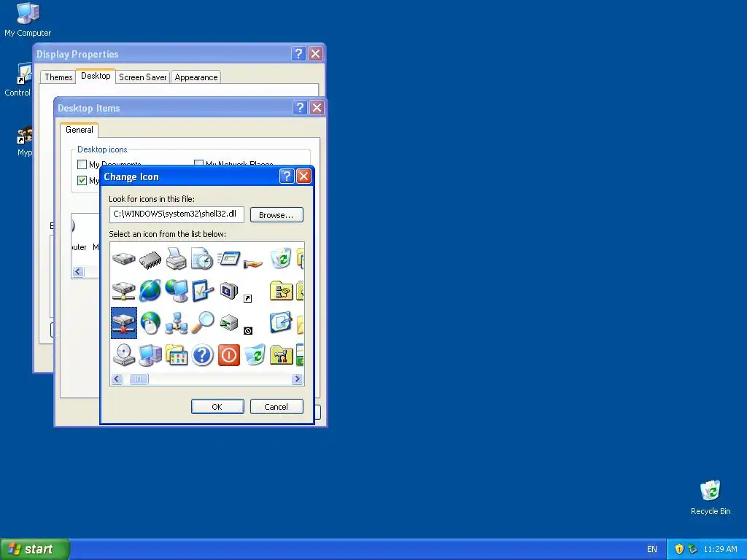The width and height of the screenshot is (747, 560).
Task: Select the sharing hand icon
Action: click(x=253, y=262)
